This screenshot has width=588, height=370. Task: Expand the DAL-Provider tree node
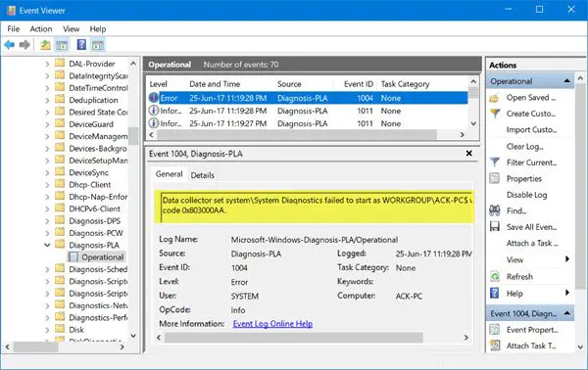point(47,64)
